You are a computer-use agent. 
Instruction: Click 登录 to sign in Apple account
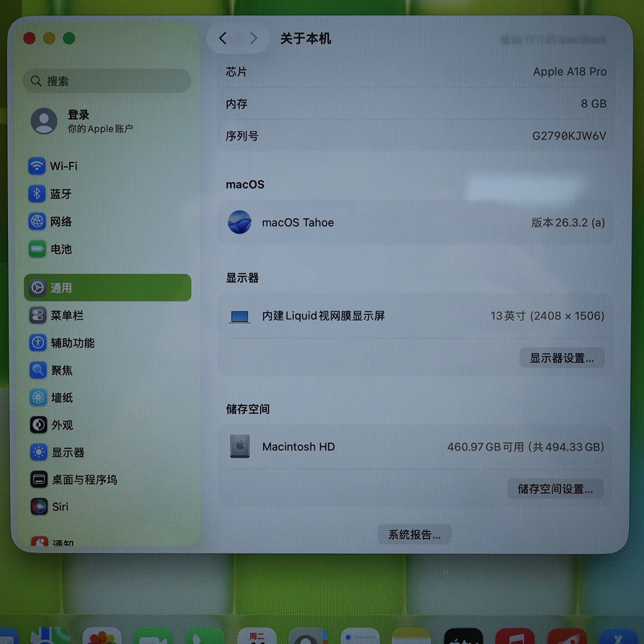tap(79, 114)
